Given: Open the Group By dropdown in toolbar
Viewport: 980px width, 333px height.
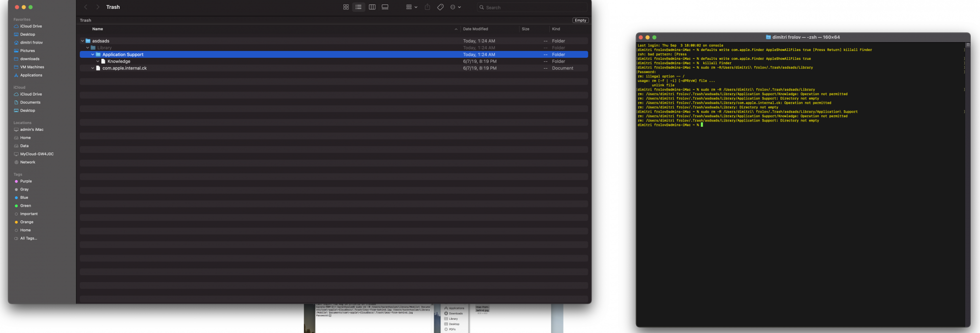Looking at the screenshot, I should coord(412,7).
